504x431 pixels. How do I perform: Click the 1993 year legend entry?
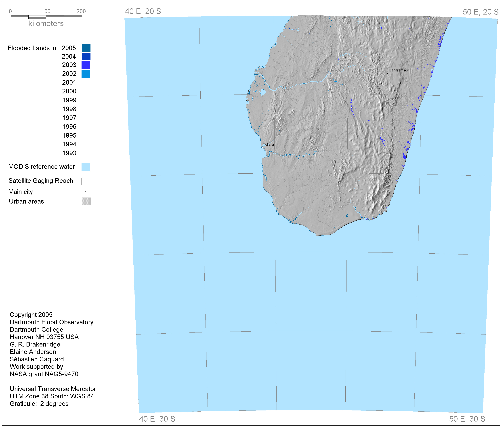69,153
